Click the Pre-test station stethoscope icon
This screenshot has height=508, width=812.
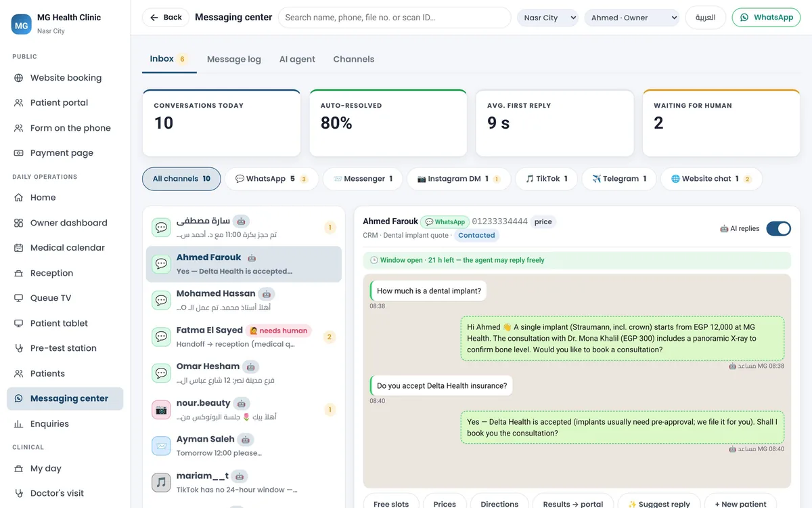pyautogui.click(x=18, y=348)
